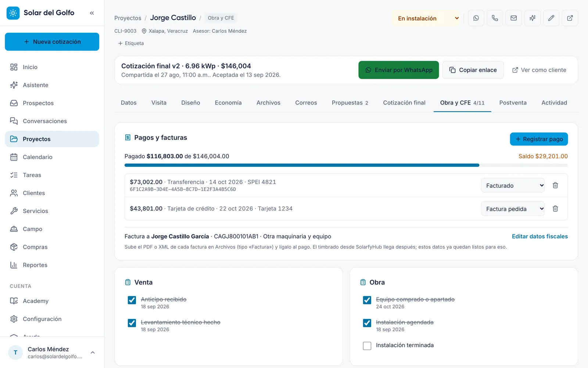Delete the $43,801.00 payment with the trash icon
Screen dimensions: 588x368
(x=555, y=209)
